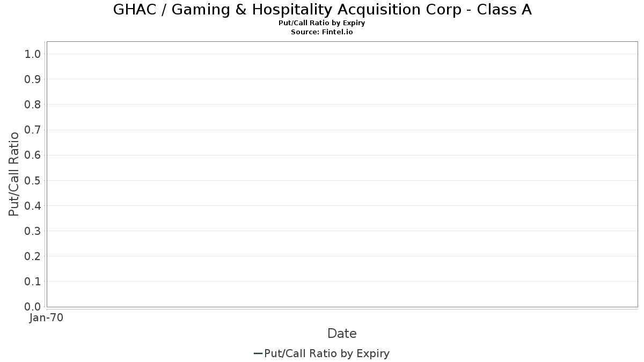This screenshot has height=362, width=644.
Task: Click the empty chart plot area
Action: (x=342, y=174)
